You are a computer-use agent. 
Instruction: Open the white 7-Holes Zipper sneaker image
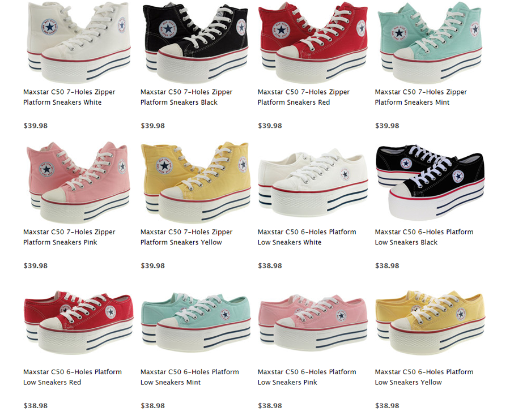coord(79,42)
